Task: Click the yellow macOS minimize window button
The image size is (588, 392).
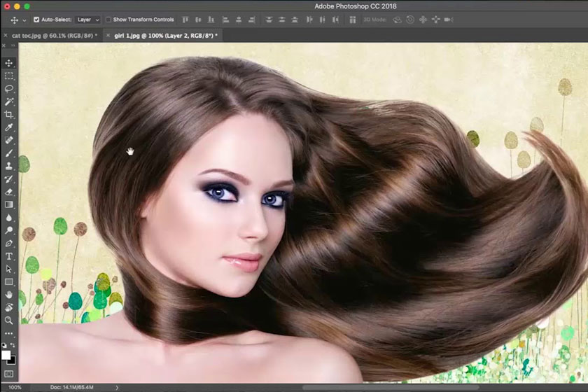Action: (x=17, y=6)
